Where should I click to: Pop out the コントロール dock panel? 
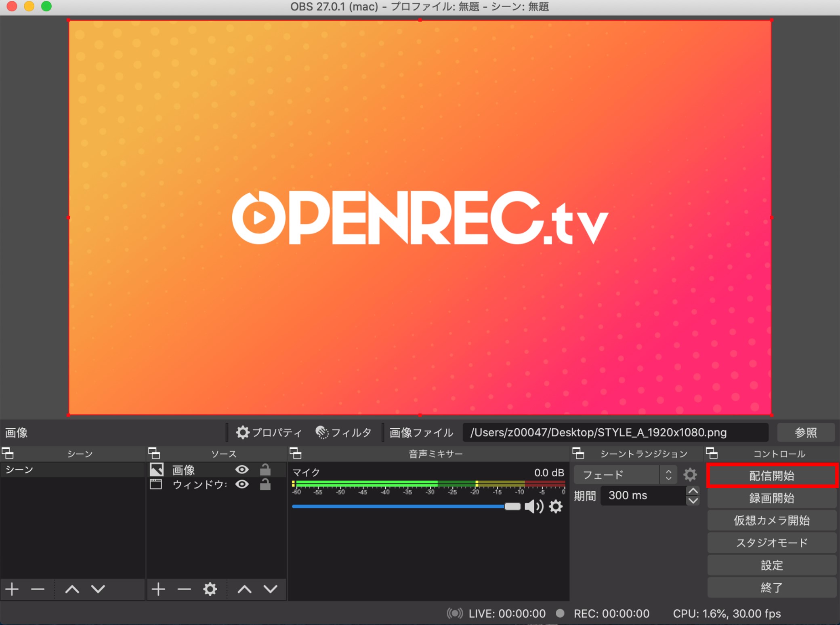coord(712,453)
